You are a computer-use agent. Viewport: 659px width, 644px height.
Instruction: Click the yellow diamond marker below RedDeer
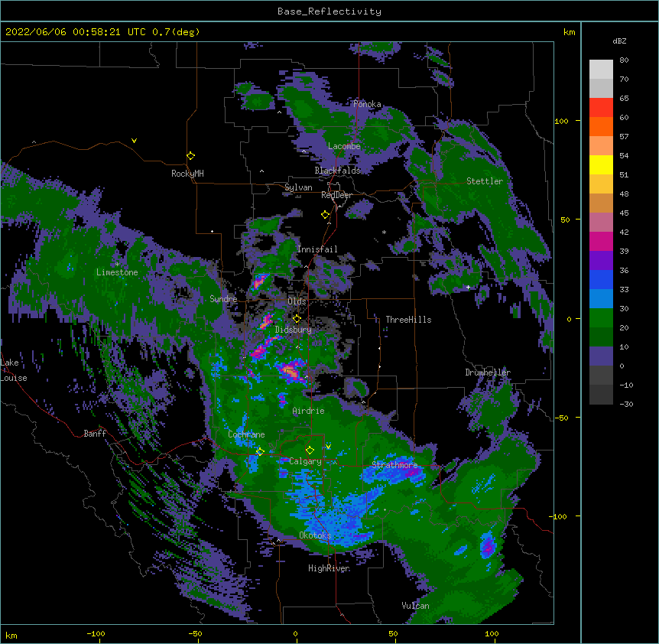coord(325,215)
